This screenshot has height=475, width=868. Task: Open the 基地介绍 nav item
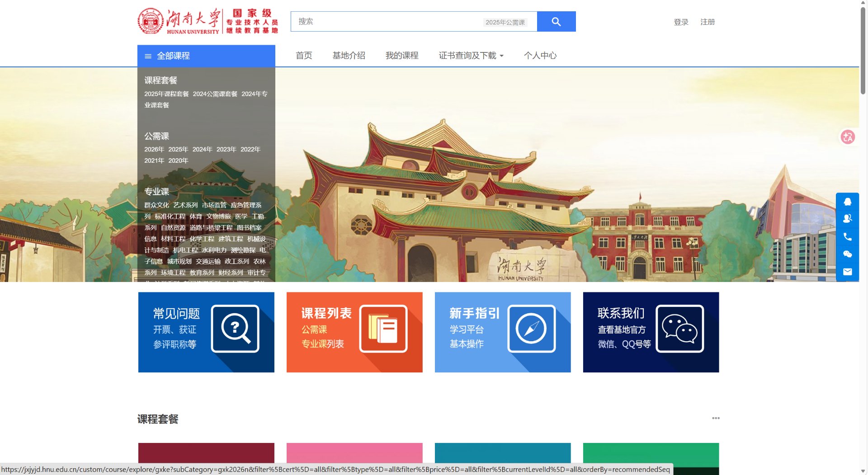(x=349, y=56)
